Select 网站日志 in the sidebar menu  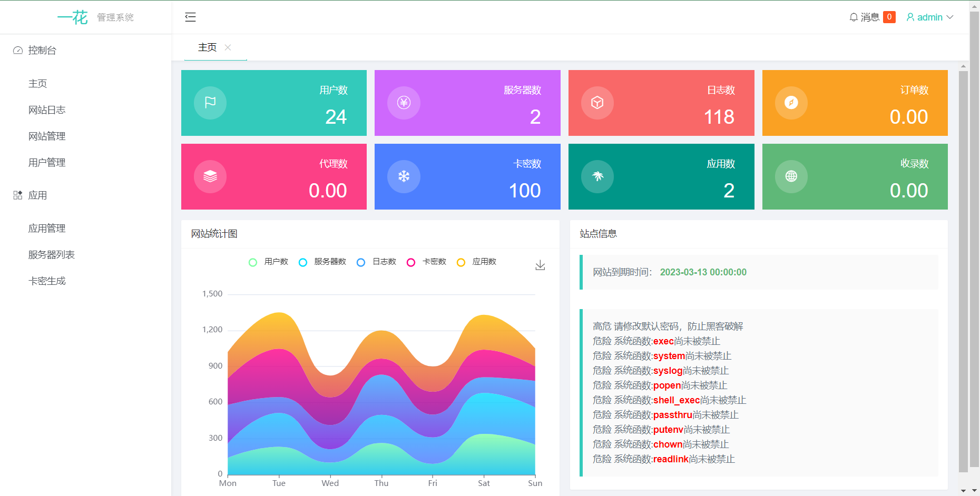[x=46, y=110]
